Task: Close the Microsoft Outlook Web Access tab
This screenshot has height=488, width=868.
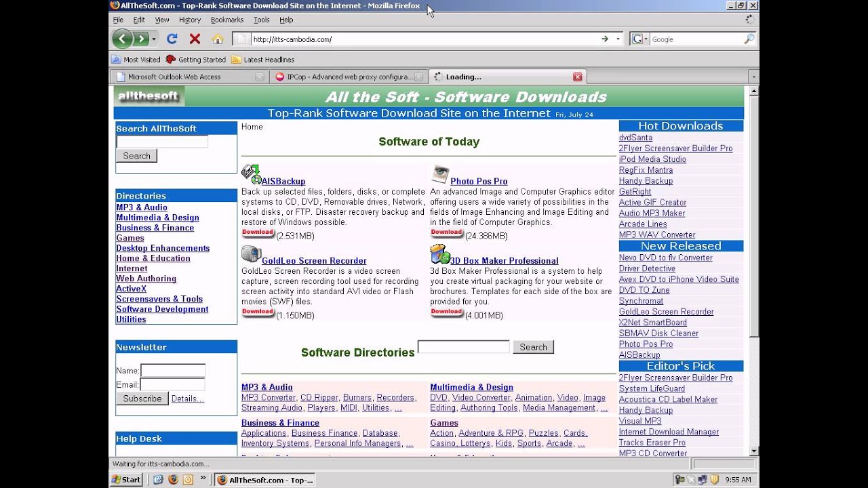Action: coord(260,77)
